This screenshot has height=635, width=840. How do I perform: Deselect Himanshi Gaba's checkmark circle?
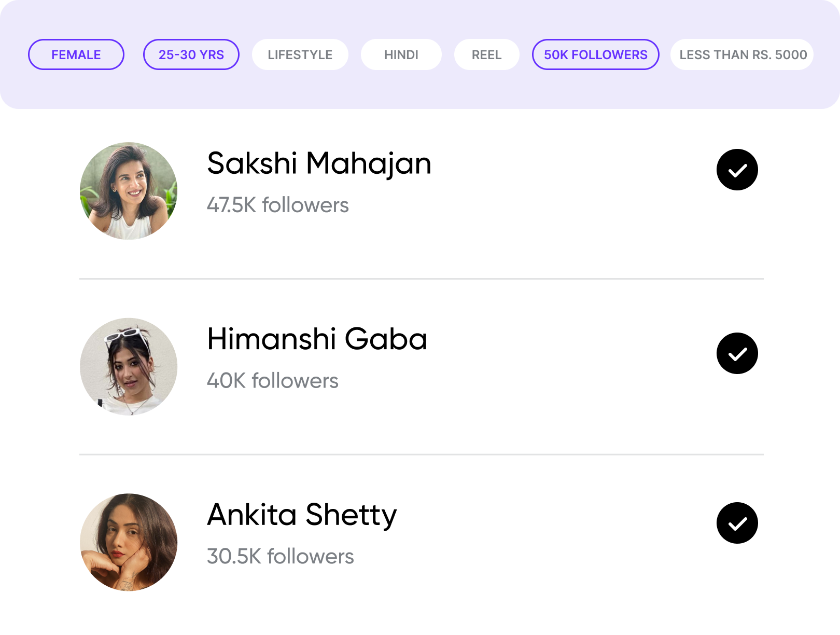737,353
